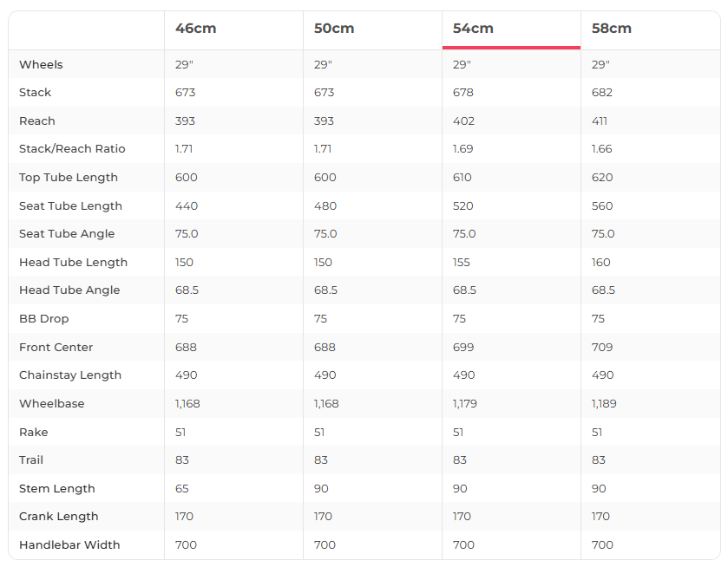Click the highlighted 54cm size header
The height and width of the screenshot is (567, 728).
[x=473, y=29]
